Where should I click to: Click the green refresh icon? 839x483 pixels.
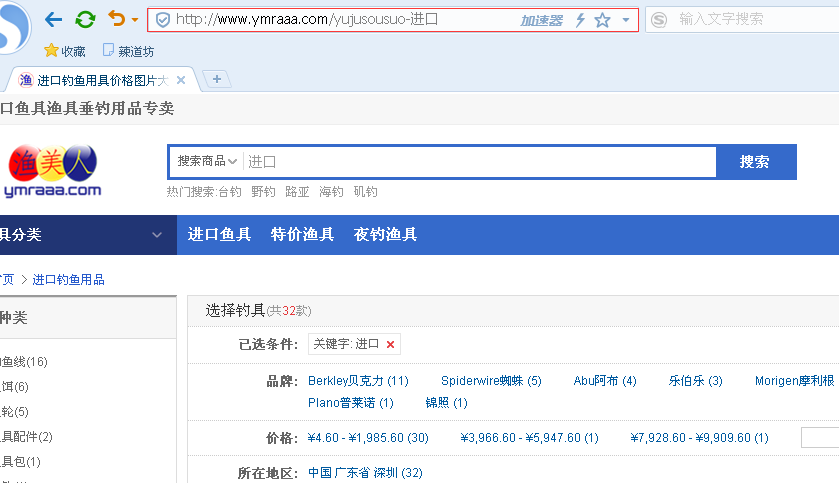(86, 19)
